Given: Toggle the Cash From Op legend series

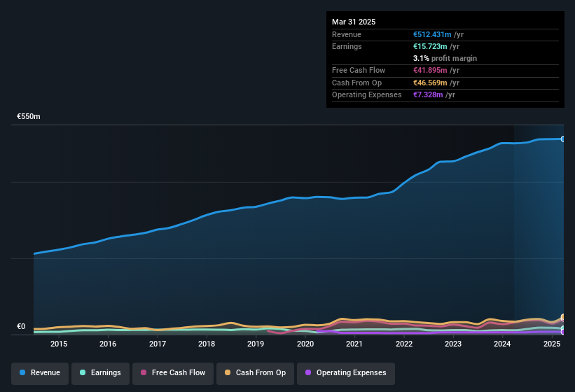Looking at the screenshot, I should [255, 373].
